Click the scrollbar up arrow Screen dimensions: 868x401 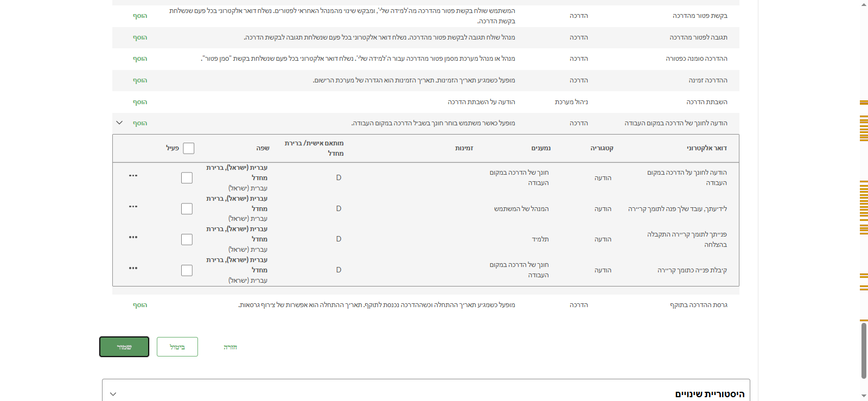point(864,4)
